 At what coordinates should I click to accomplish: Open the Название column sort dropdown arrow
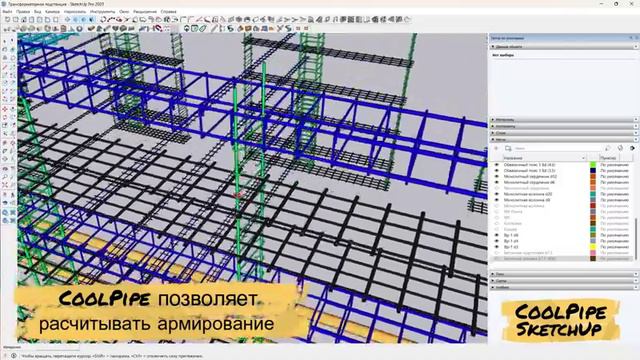pyautogui.click(x=583, y=158)
